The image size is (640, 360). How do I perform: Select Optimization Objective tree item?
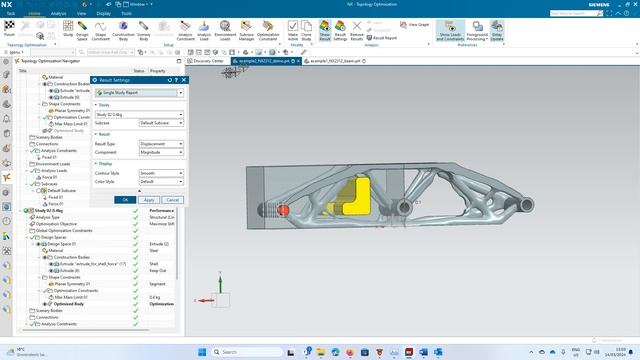56,224
